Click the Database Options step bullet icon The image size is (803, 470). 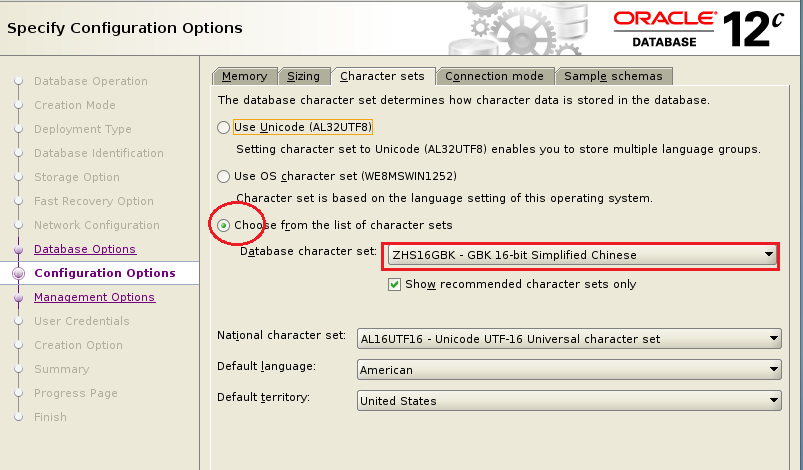point(18,250)
